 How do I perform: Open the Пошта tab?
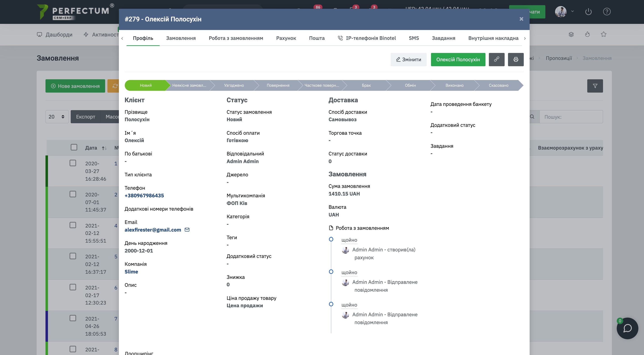(x=317, y=38)
